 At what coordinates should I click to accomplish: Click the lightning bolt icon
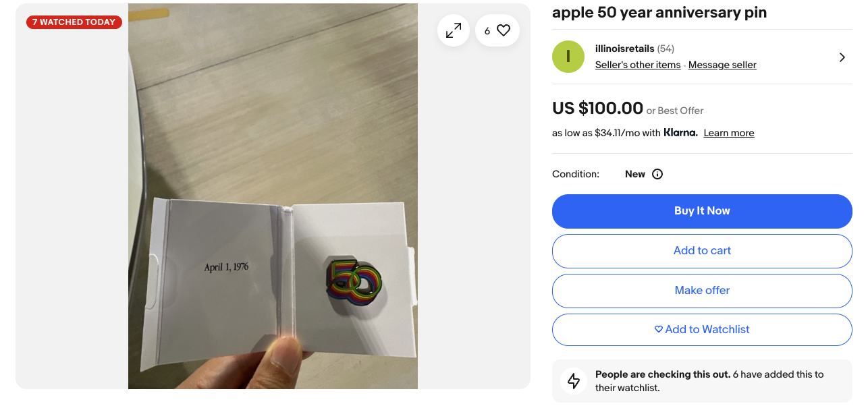click(x=574, y=381)
